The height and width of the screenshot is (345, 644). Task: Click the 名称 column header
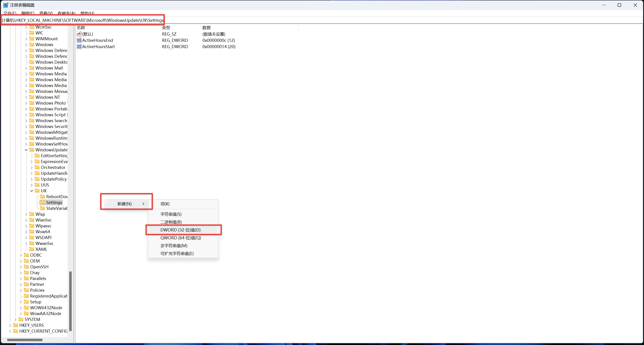pyautogui.click(x=81, y=27)
